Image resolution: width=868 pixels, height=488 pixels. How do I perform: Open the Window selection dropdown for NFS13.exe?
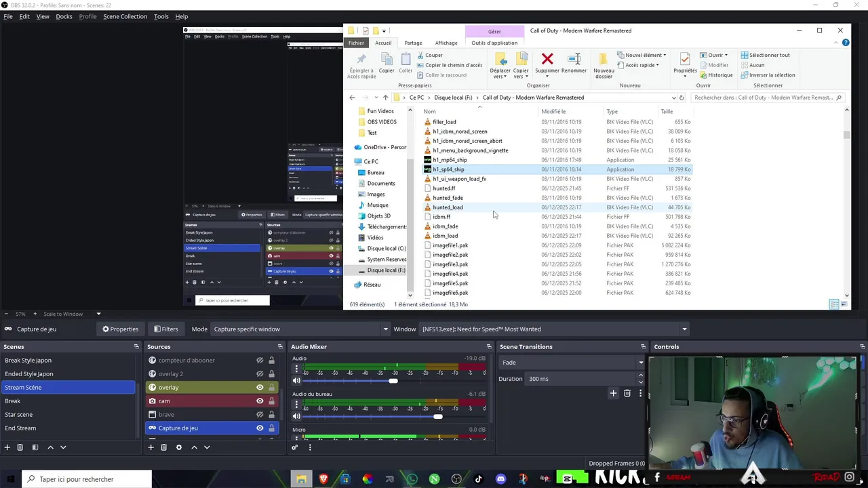553,329
